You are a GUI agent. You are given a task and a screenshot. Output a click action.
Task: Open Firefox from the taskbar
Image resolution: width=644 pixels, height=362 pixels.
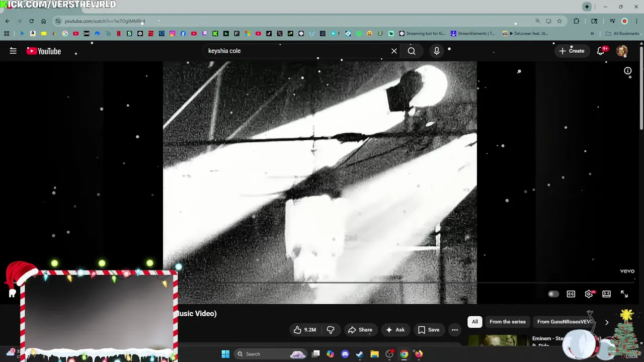tap(419, 354)
